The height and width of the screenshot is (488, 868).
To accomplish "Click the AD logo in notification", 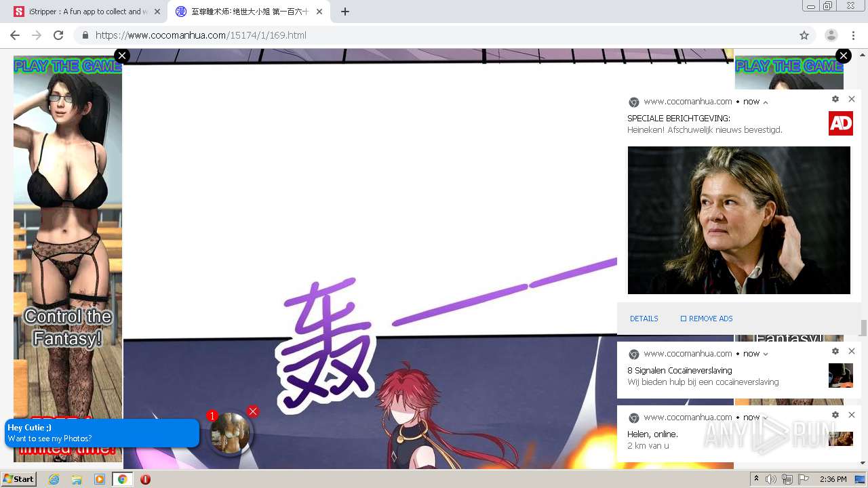I will pos(841,123).
